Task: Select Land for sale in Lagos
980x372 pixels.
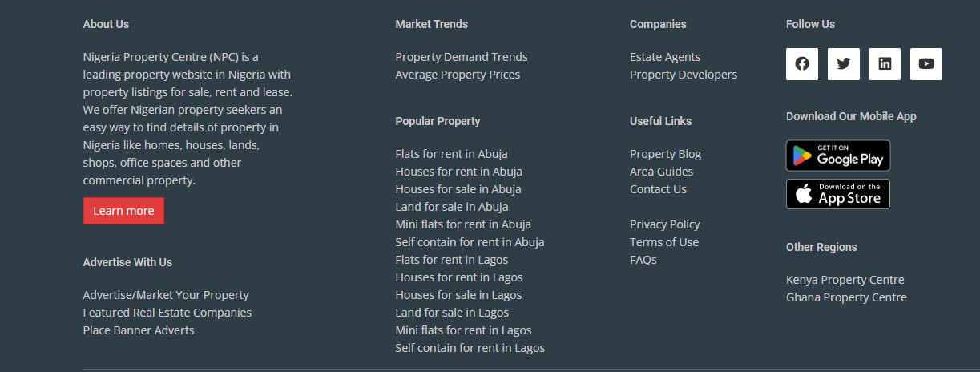Action: (x=452, y=313)
